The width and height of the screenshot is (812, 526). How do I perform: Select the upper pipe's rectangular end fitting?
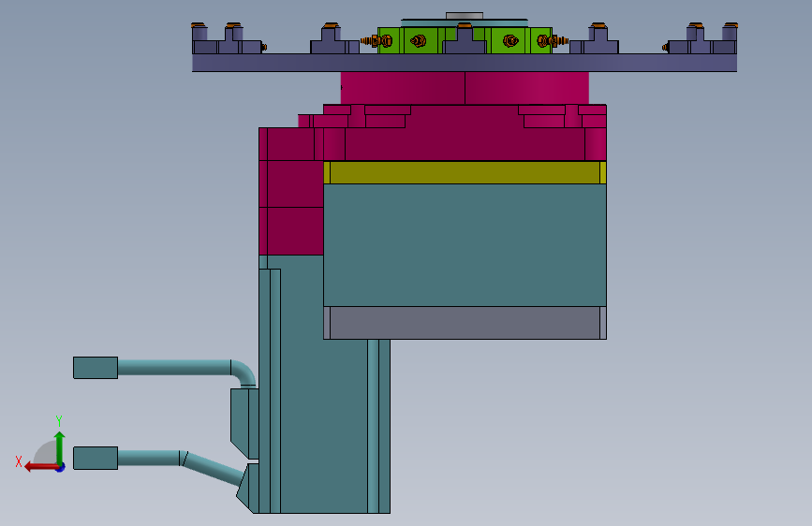(x=96, y=368)
